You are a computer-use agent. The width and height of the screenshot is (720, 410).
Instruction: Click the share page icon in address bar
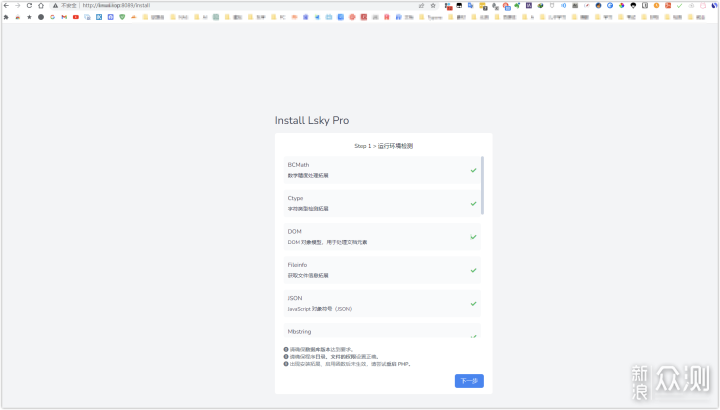[x=420, y=5]
